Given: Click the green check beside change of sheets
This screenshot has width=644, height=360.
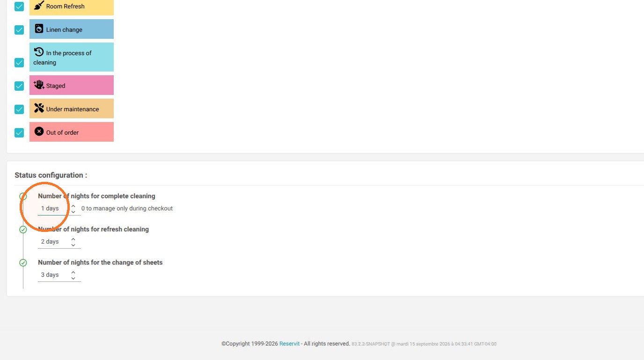Looking at the screenshot, I should (x=23, y=263).
